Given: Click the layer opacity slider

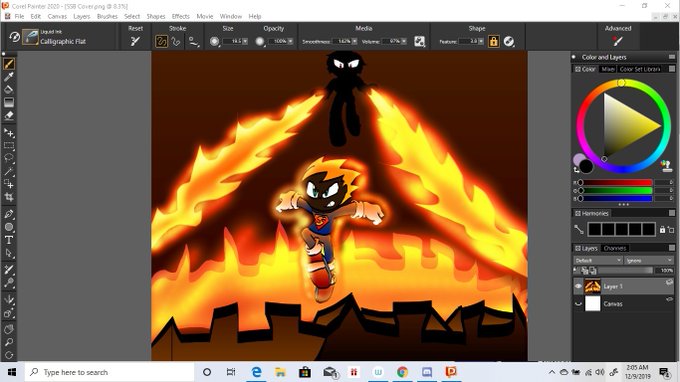Looking at the screenshot, I should coord(624,271).
